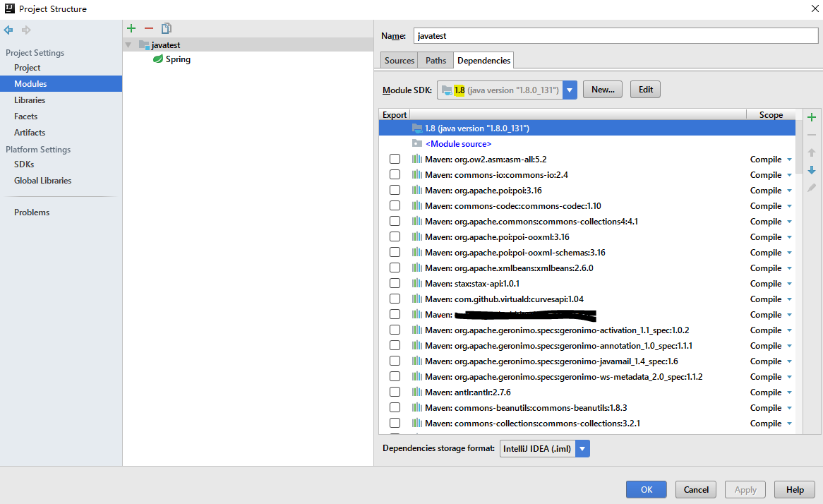Select Maven: commons-codec:commons-codec:1.10 row
823x504 pixels.
(587, 206)
